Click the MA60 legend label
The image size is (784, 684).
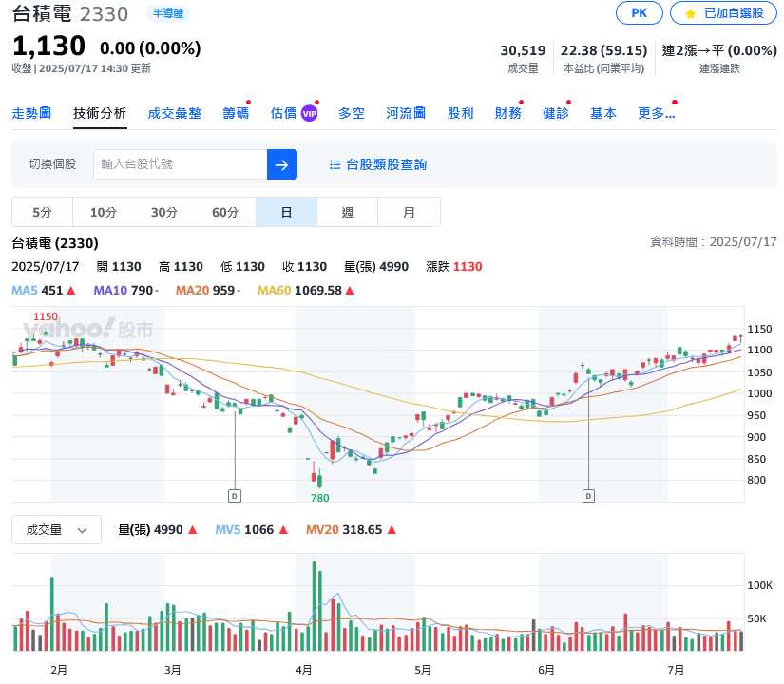tap(274, 290)
